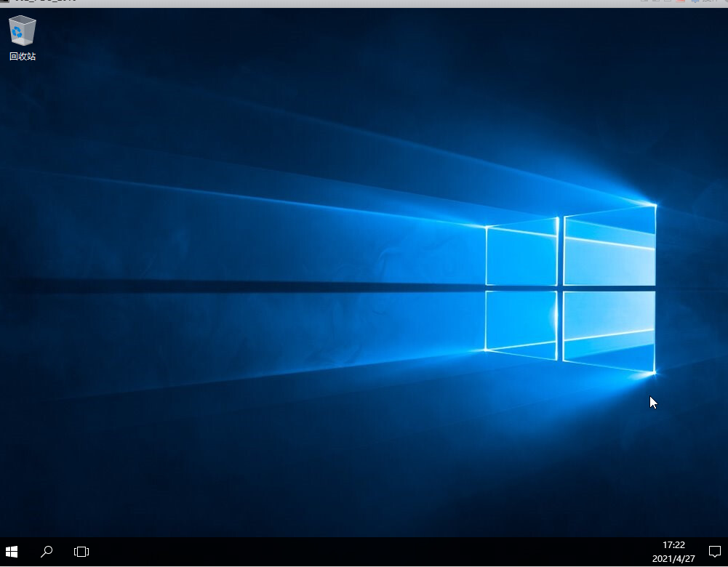
Task: Click the red-striped icon in the title bar
Action: point(679,2)
